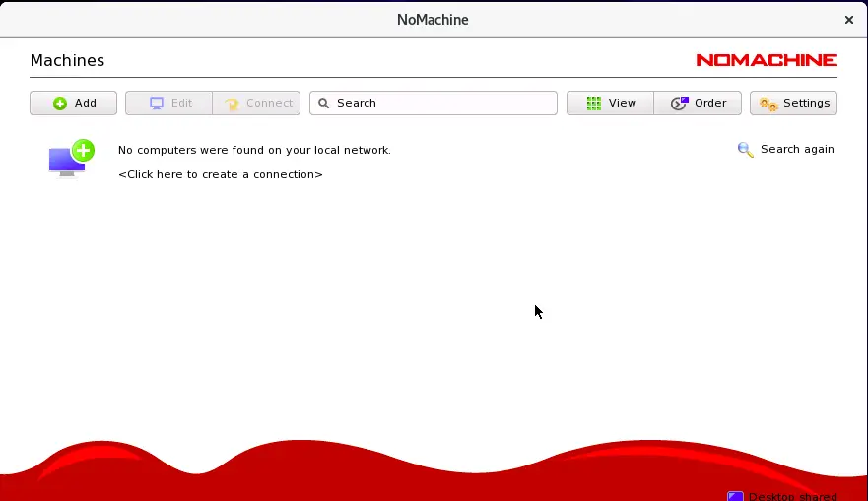
Task: Open the View options
Action: pyautogui.click(x=610, y=104)
